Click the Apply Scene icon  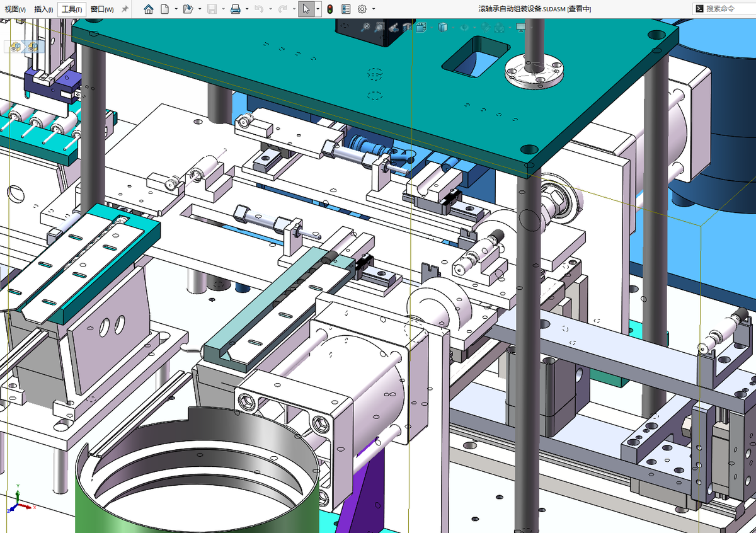pos(500,27)
